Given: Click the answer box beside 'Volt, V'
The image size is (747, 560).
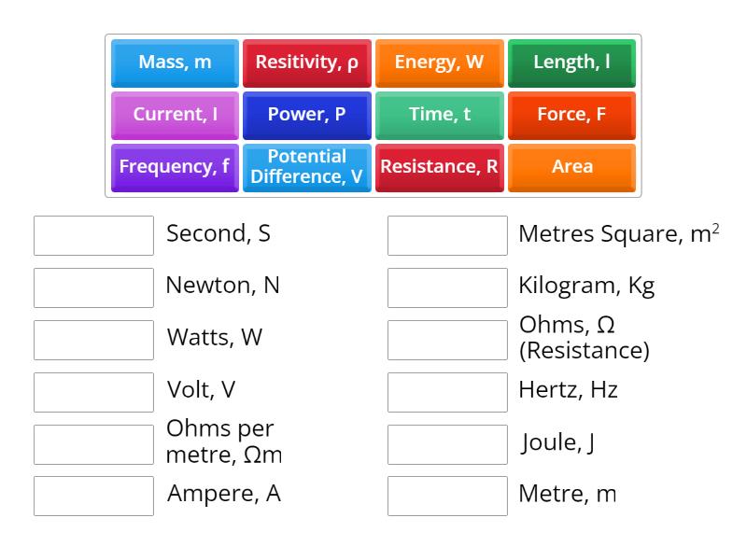Looking at the screenshot, I should [x=92, y=392].
